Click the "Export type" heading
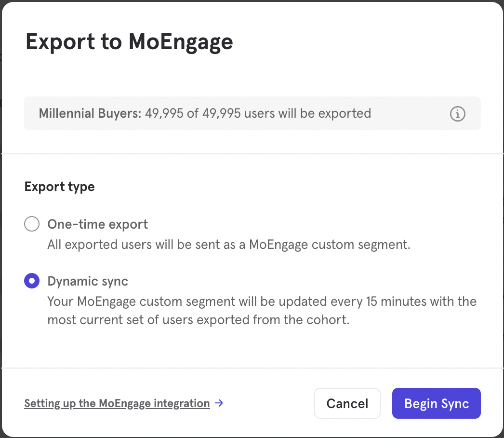504x438 pixels. 59,187
